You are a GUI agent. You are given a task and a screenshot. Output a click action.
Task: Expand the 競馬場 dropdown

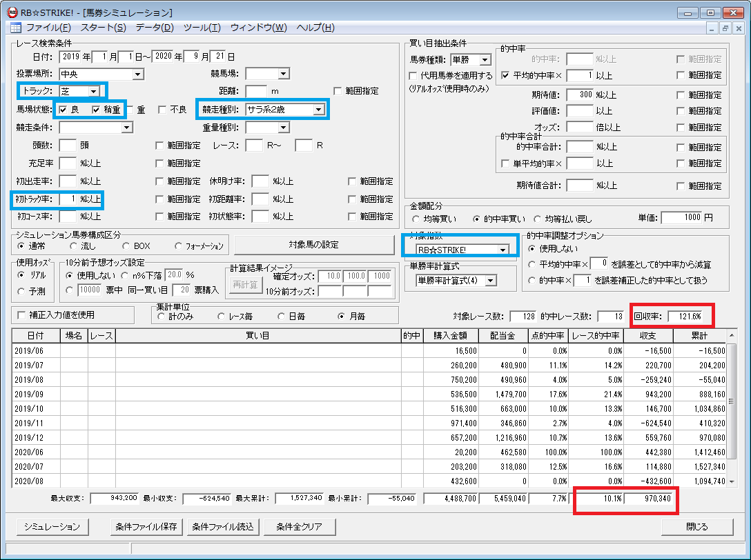pos(284,74)
